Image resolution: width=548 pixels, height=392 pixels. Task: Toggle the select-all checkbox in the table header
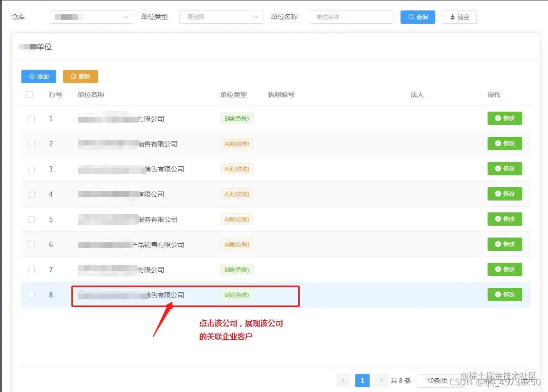pyautogui.click(x=29, y=94)
